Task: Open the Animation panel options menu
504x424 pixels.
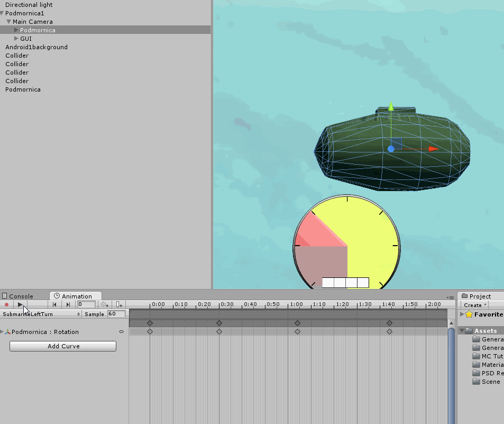Action: click(x=451, y=297)
